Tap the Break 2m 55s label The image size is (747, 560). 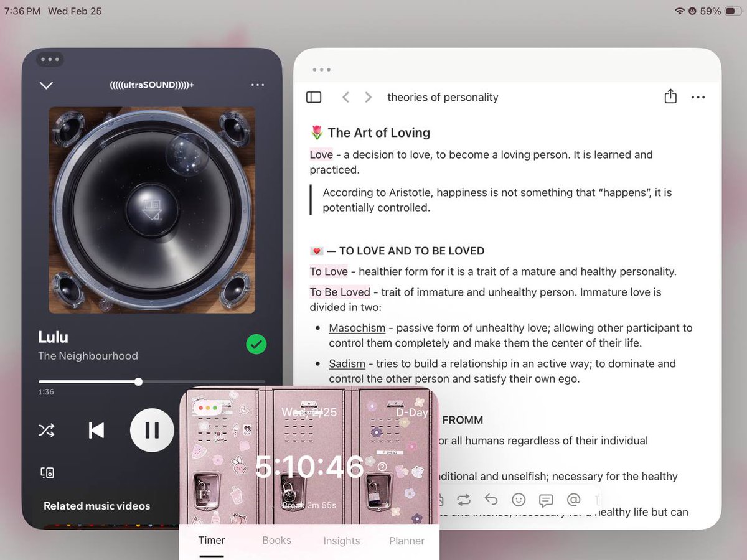[309, 505]
